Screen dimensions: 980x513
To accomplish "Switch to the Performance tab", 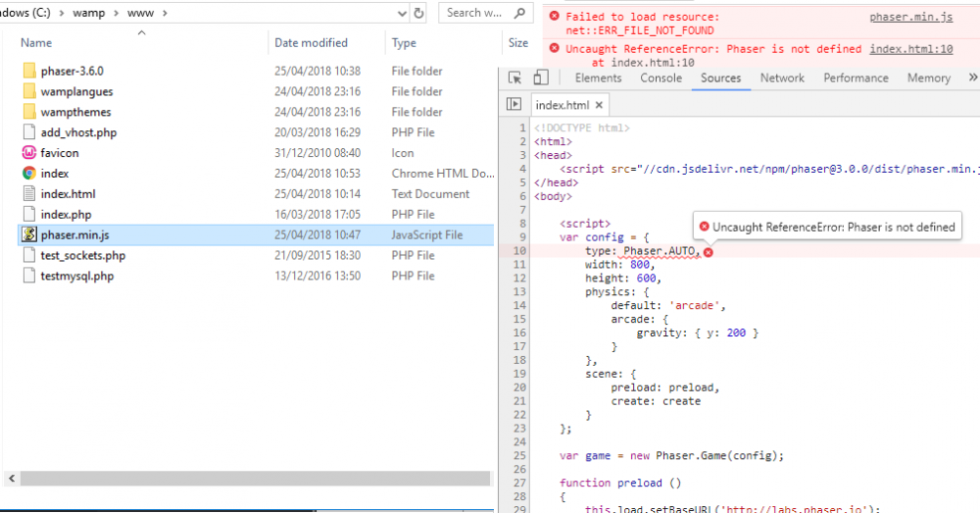I will tap(856, 77).
